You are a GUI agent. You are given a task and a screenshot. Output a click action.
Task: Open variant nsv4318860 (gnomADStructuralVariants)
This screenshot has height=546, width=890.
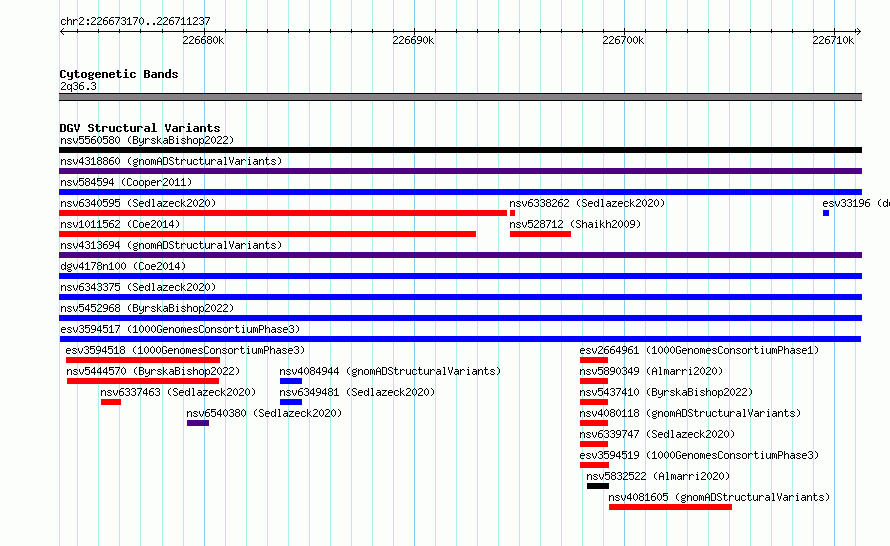point(171,161)
